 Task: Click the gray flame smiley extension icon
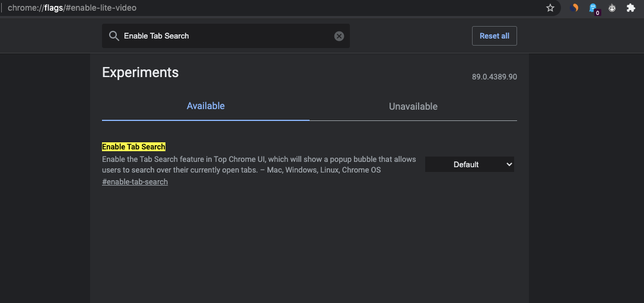coord(612,8)
